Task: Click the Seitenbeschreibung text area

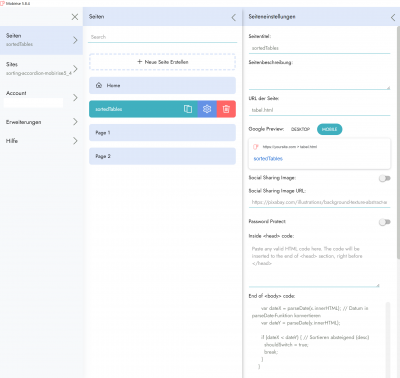Action: [319, 78]
